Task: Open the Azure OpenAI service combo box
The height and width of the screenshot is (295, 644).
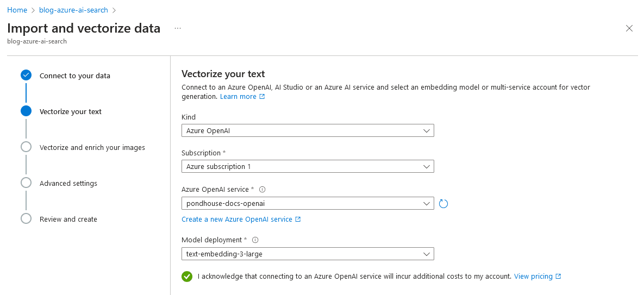Action: point(308,204)
